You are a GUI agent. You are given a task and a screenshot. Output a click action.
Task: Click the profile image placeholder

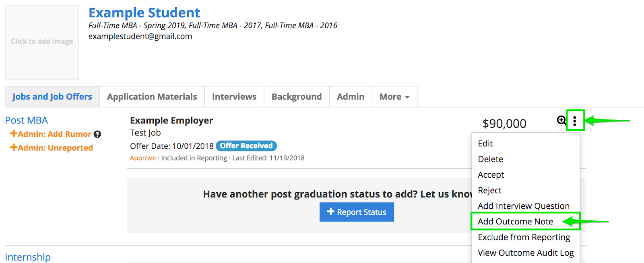click(42, 42)
